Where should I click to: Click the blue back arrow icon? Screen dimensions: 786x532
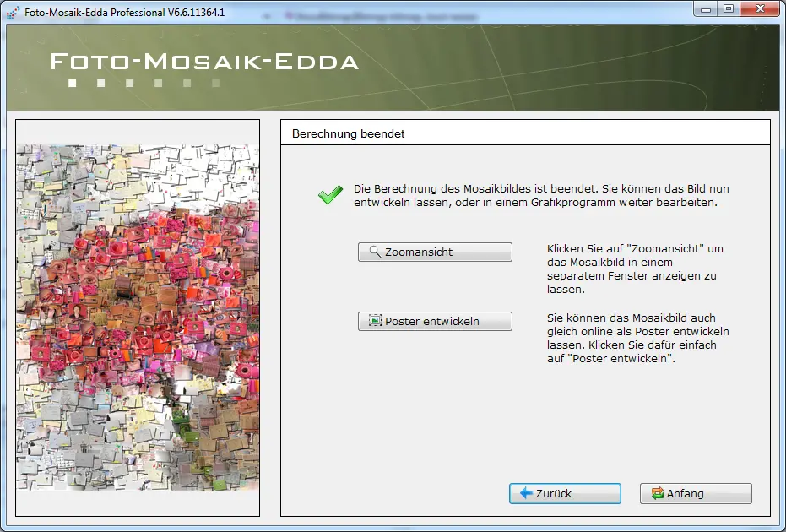pos(526,493)
